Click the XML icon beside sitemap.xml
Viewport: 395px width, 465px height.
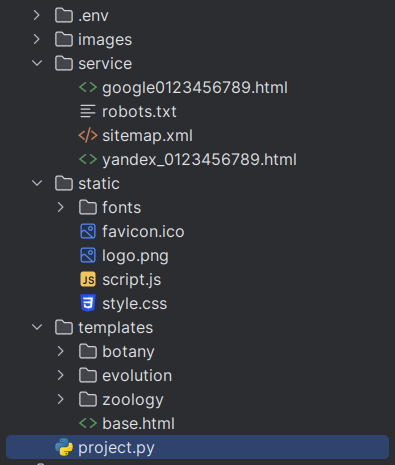88,135
